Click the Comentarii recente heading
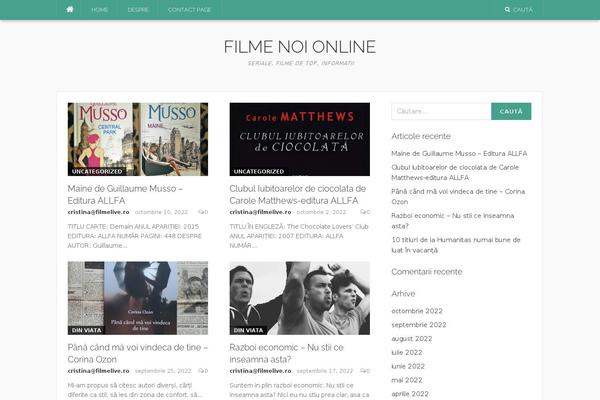Screen dimensions: 600x400 [x=427, y=272]
